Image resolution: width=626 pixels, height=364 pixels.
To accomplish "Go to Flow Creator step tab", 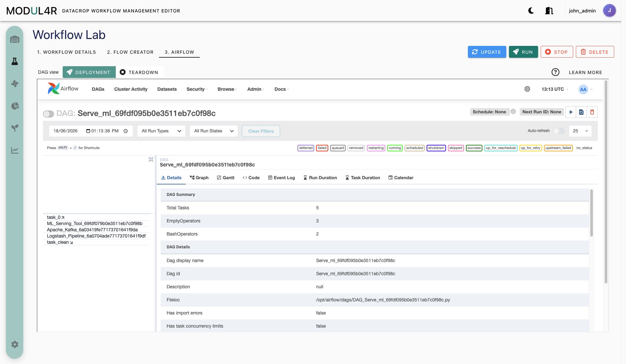I will 130,52.
